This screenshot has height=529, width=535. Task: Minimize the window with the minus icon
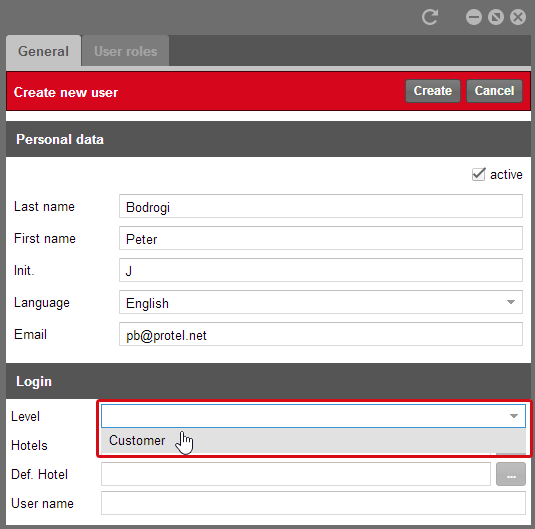(474, 17)
